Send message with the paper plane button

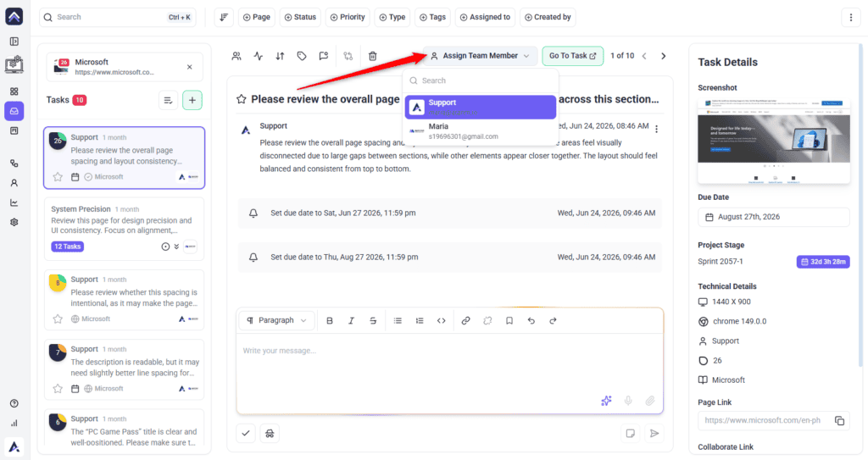654,434
